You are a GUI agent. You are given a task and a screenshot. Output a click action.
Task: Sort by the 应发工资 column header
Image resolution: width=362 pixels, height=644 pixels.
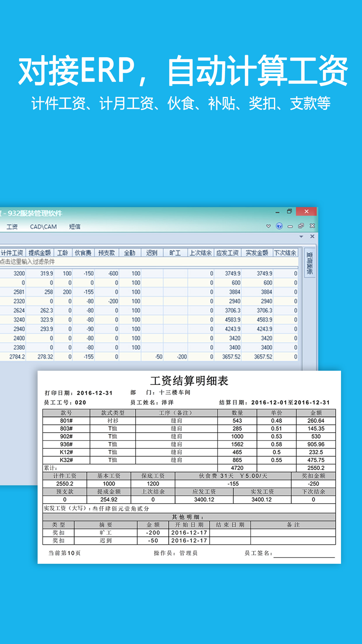[227, 253]
